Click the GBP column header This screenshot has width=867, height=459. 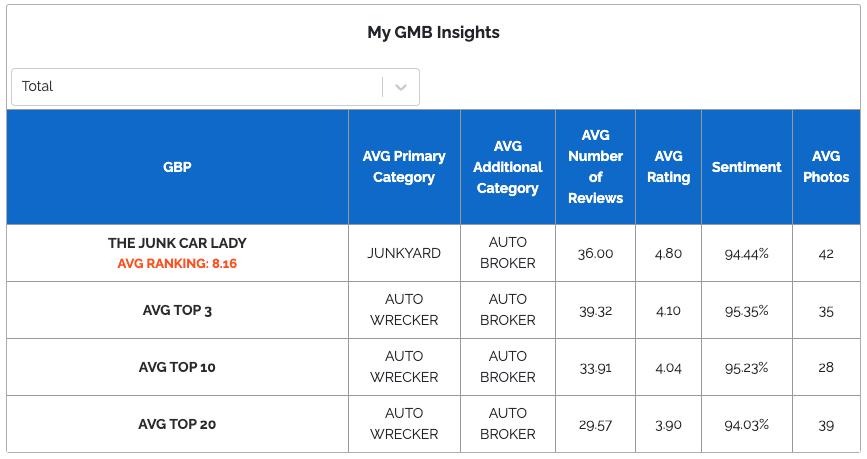point(177,167)
